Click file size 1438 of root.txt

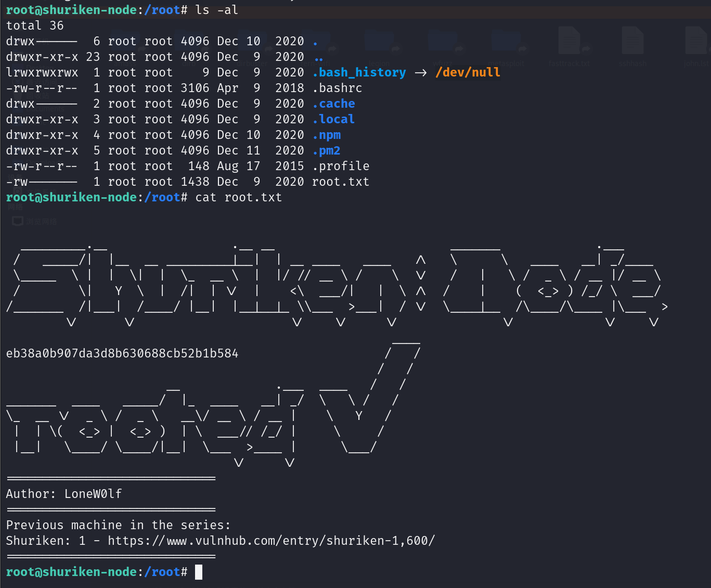195,182
